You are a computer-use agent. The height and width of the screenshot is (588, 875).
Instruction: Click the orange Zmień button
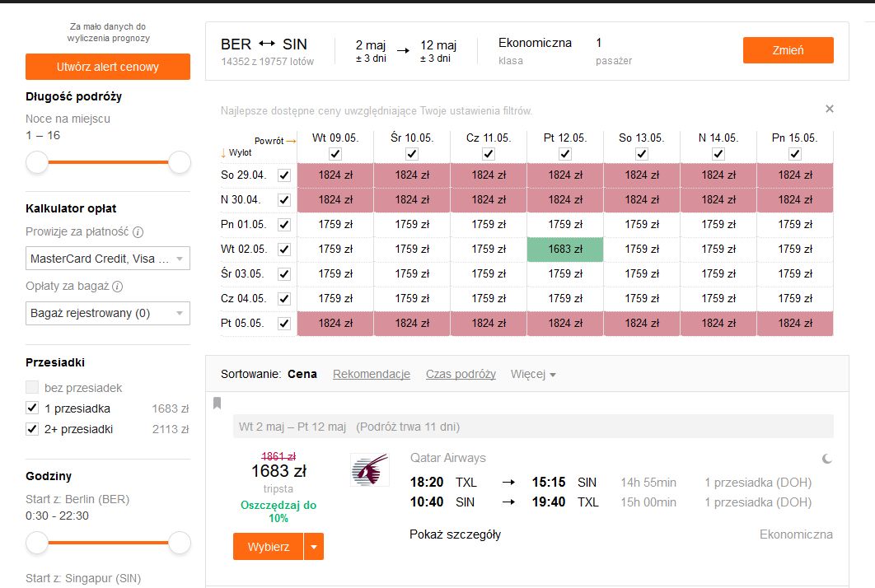point(788,50)
